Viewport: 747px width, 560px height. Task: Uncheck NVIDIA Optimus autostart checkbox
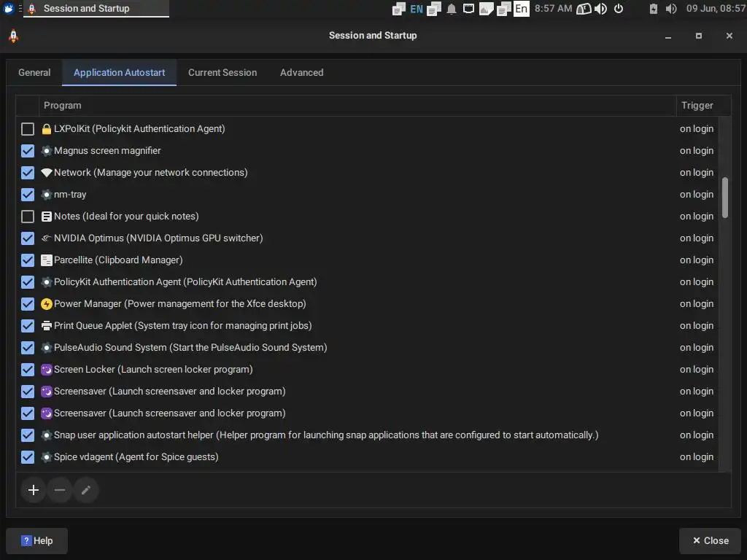tap(28, 238)
